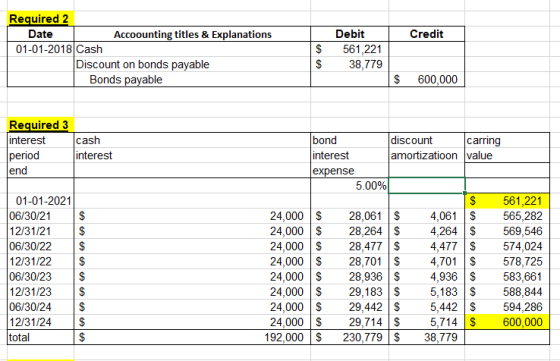560x361 pixels.
Task: Select the 'cash' header cell above 'interest'
Action: tap(192, 140)
